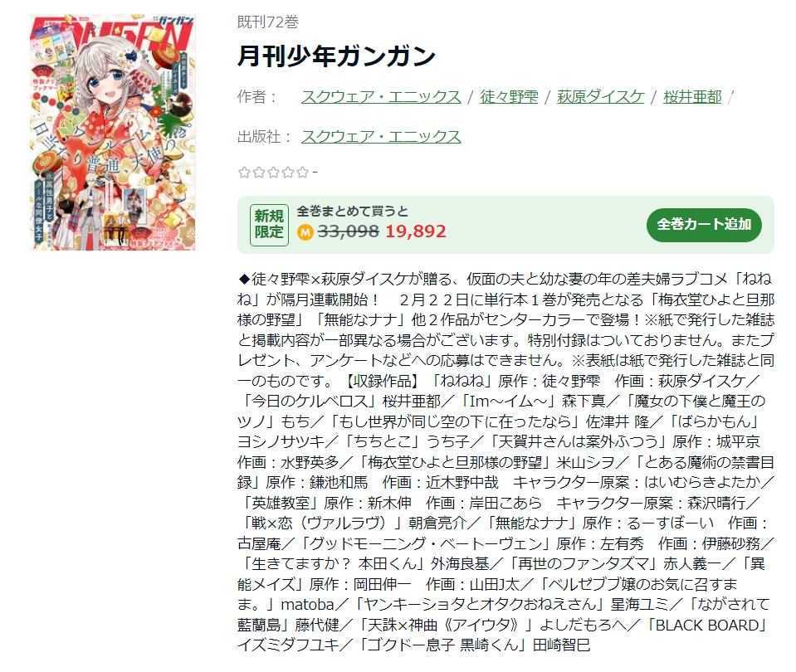796x672 pixels.
Task: Click the struck-through price 33,098
Action: 349,231
